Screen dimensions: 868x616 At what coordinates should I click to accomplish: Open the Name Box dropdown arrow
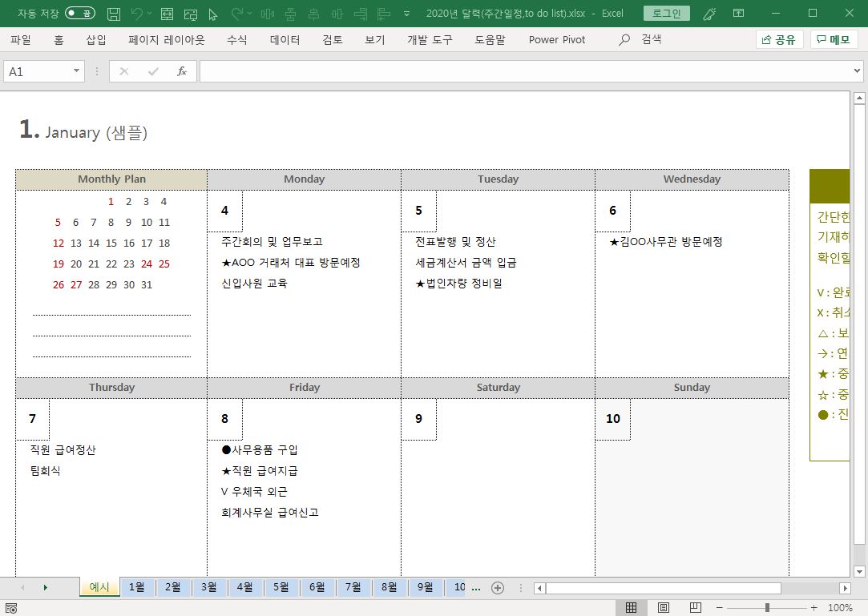coord(76,70)
